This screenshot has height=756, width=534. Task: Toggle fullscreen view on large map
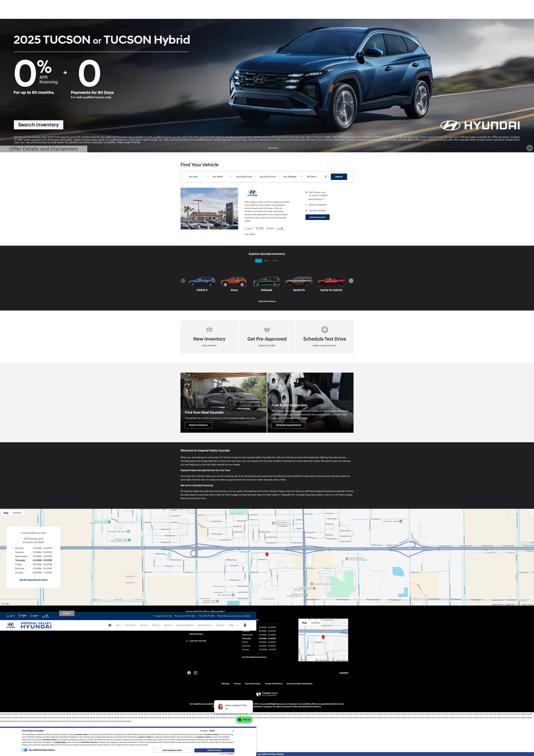(530, 513)
